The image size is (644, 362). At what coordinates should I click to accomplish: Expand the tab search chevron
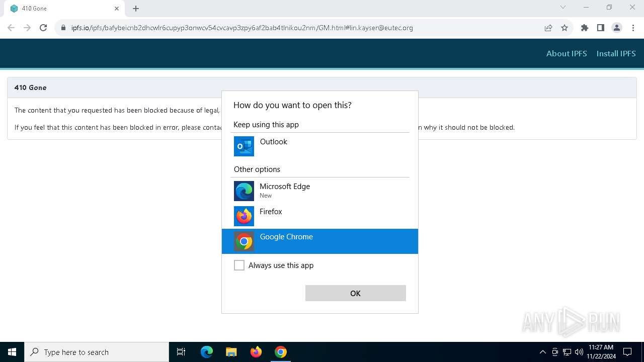point(563,8)
